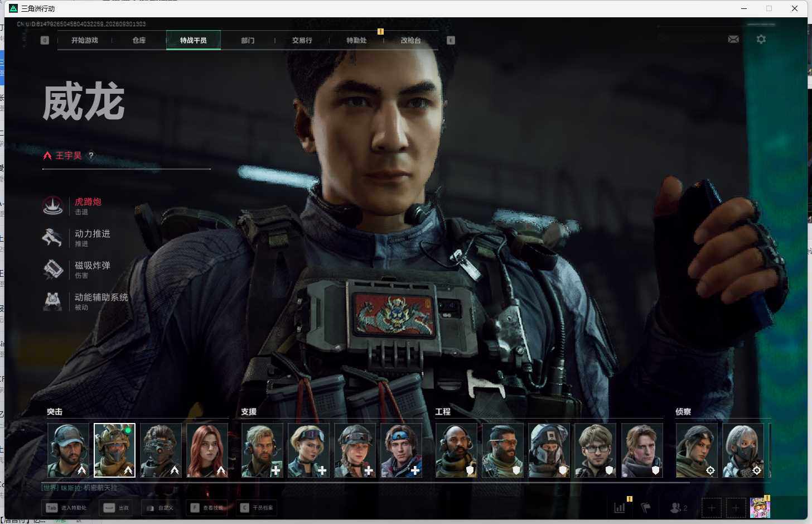Click the 出战 button
The image size is (812, 524).
pyautogui.click(x=116, y=508)
